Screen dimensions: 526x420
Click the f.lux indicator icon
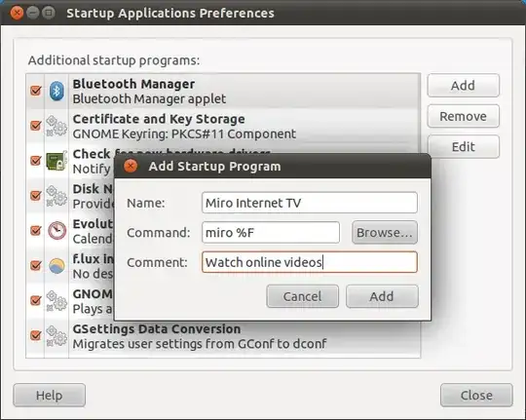coord(56,266)
